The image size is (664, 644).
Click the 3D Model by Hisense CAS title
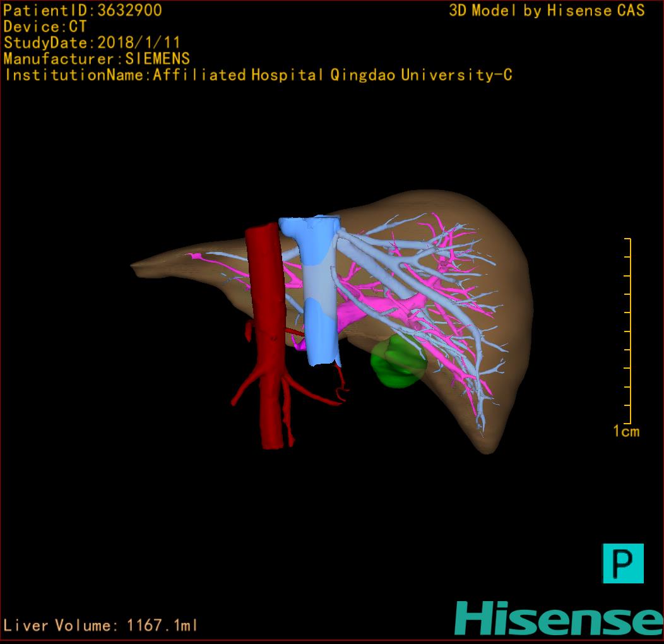(x=547, y=11)
